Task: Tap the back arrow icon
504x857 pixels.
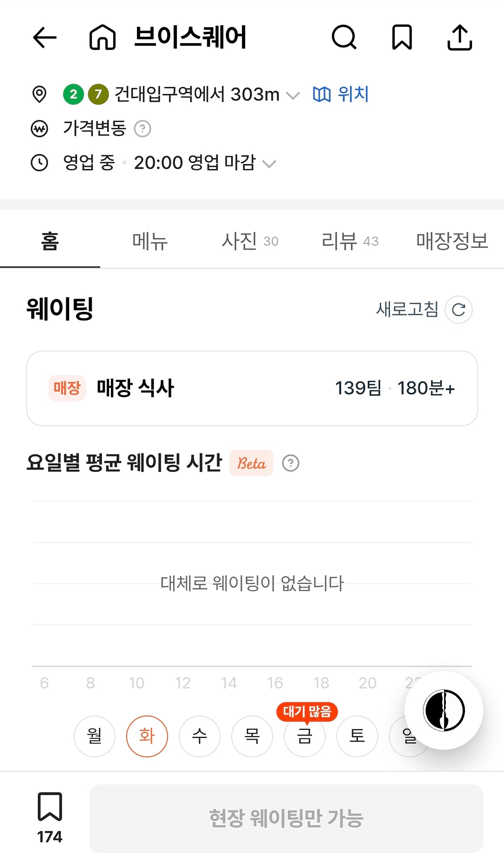Action: [x=45, y=38]
